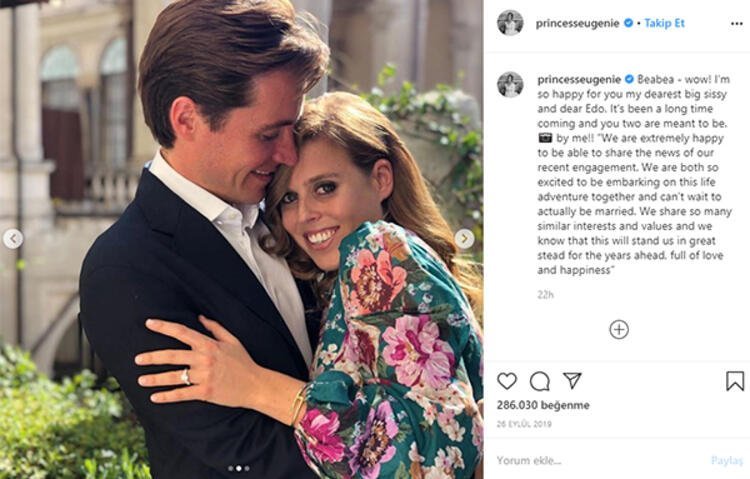This screenshot has width=750, height=479.
Task: Go back to the previous photo with left arrow
Action: tap(13, 238)
